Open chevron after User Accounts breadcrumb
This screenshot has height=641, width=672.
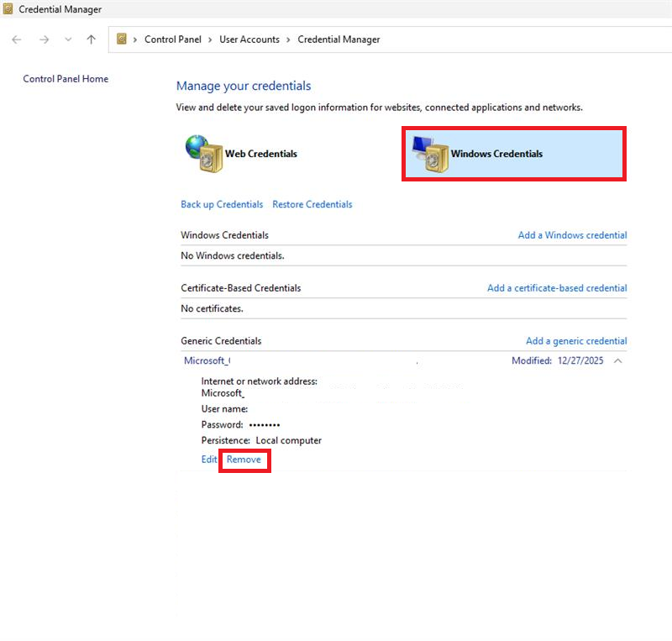(x=288, y=39)
